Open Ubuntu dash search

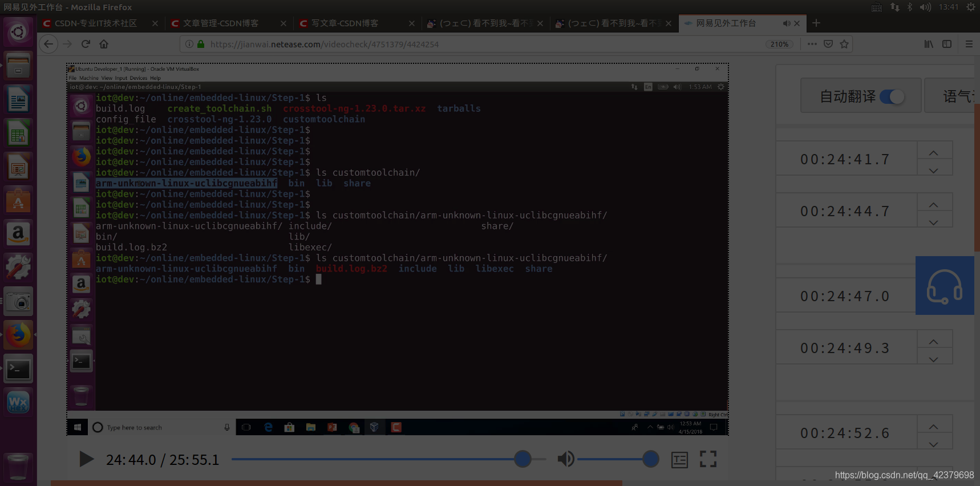tap(18, 33)
